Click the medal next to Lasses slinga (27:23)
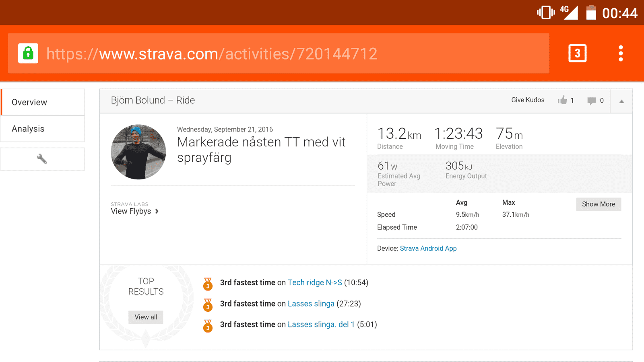This screenshot has height=362, width=644. [x=208, y=305]
